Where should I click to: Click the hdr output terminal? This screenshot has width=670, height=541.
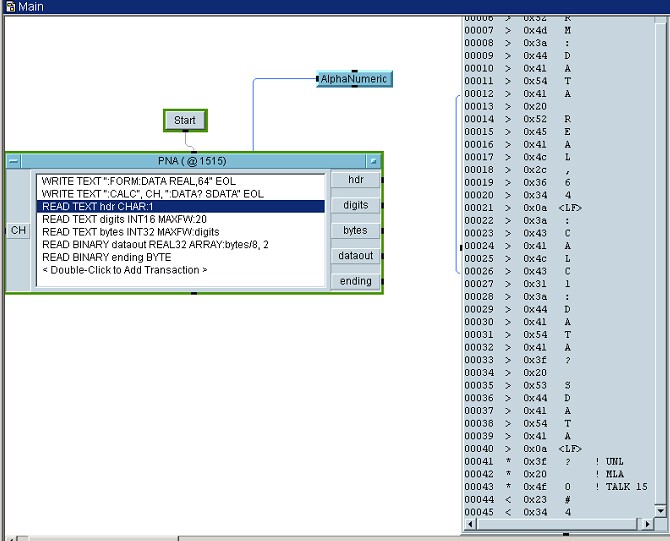pos(355,180)
